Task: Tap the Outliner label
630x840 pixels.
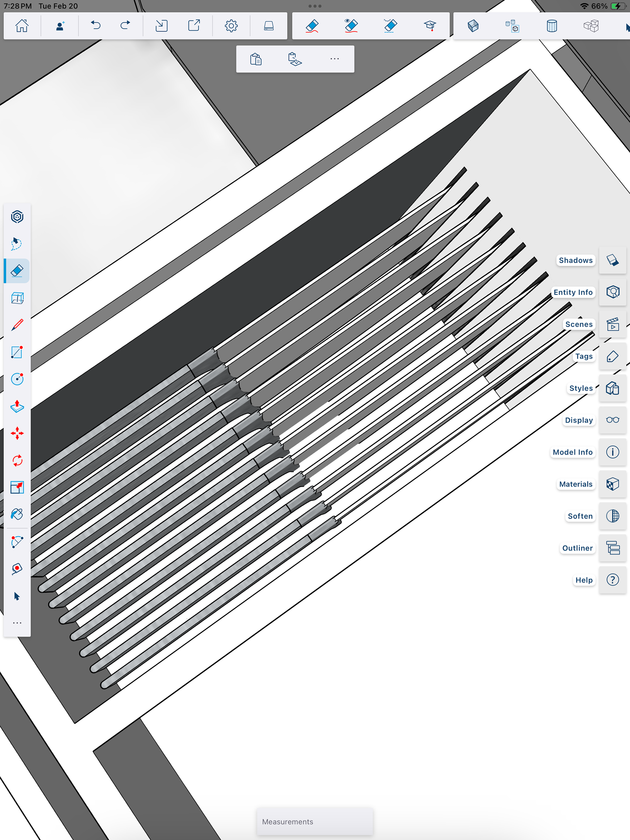Action: (577, 548)
